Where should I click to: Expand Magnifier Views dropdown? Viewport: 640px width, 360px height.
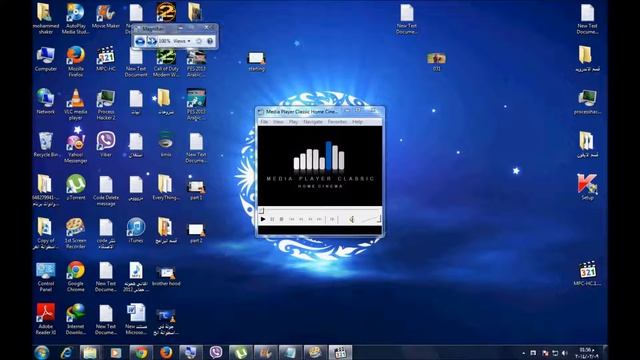pos(182,41)
